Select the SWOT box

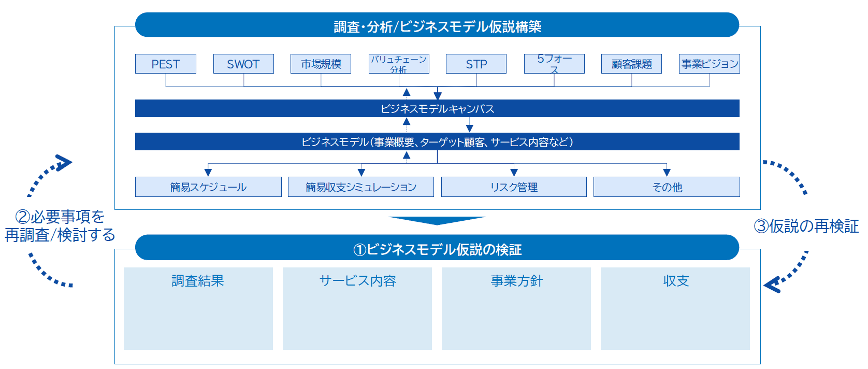(x=243, y=64)
